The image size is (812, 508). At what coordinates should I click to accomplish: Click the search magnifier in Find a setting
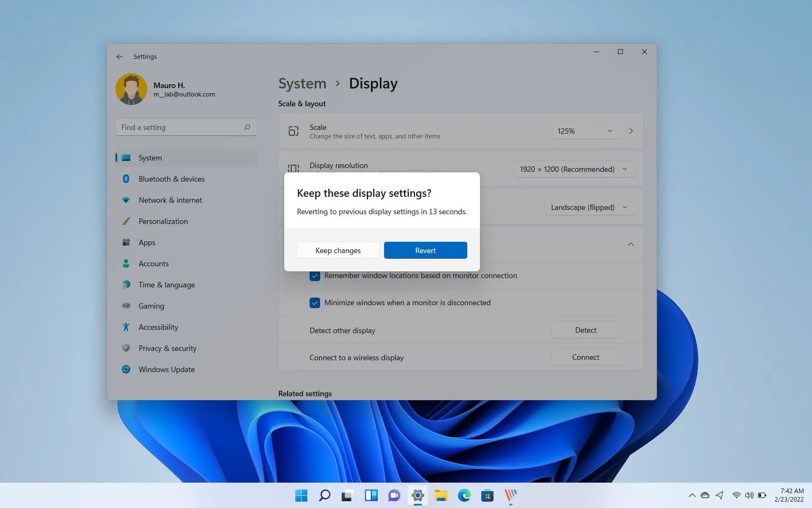point(247,127)
